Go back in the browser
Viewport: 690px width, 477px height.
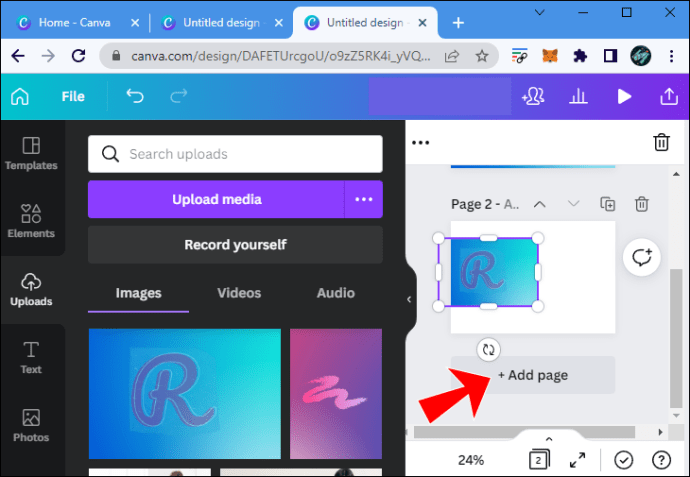(x=18, y=56)
